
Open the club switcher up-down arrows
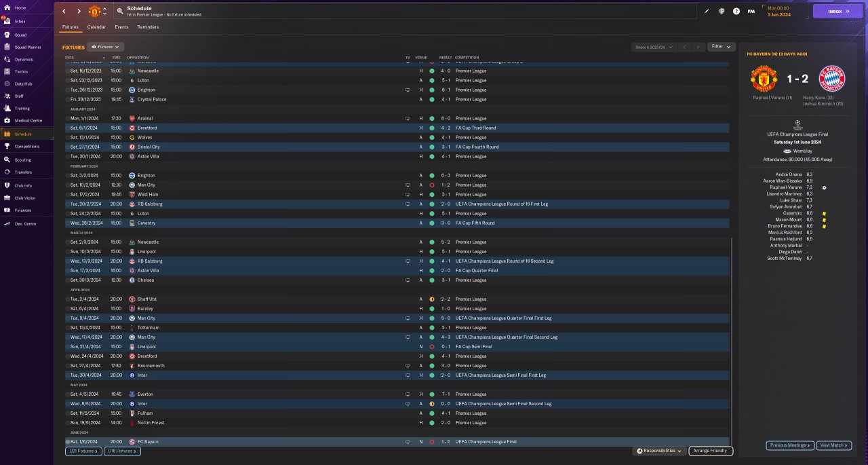click(104, 12)
